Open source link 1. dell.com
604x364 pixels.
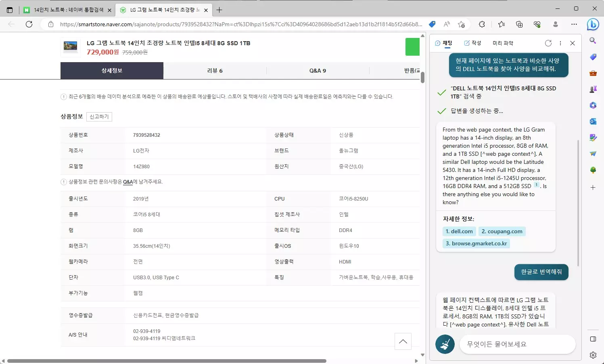tap(459, 231)
